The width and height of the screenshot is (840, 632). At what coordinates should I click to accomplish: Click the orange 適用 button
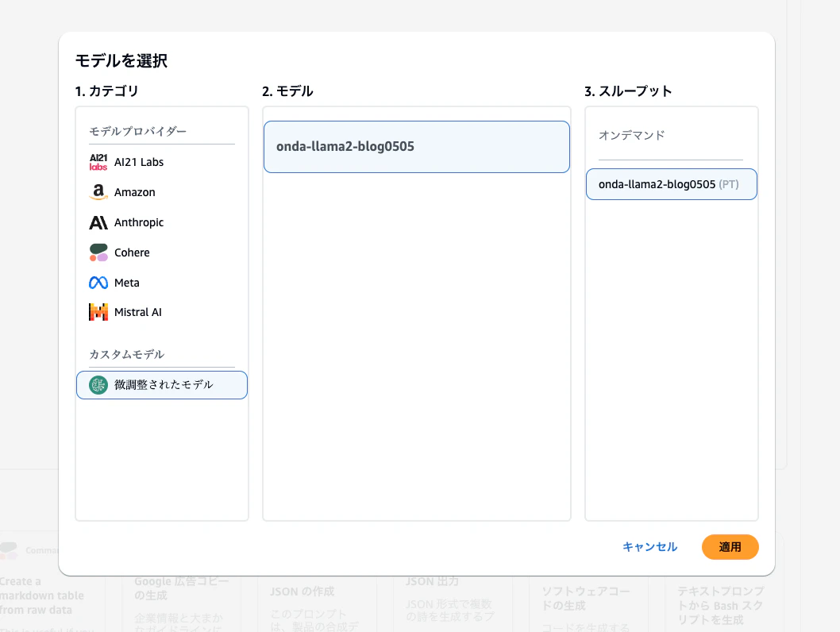[730, 547]
